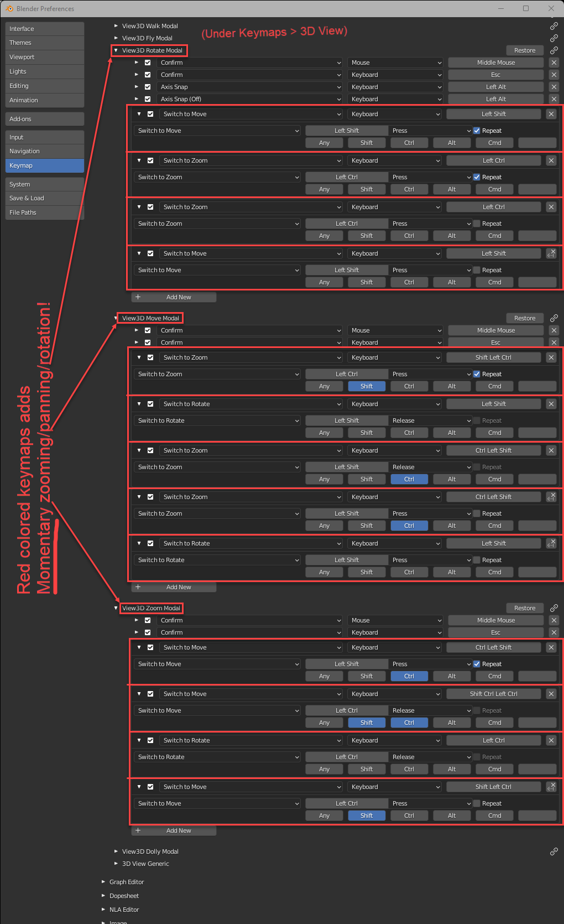Restore the View3D Rotate Modal keymap

pos(525,50)
